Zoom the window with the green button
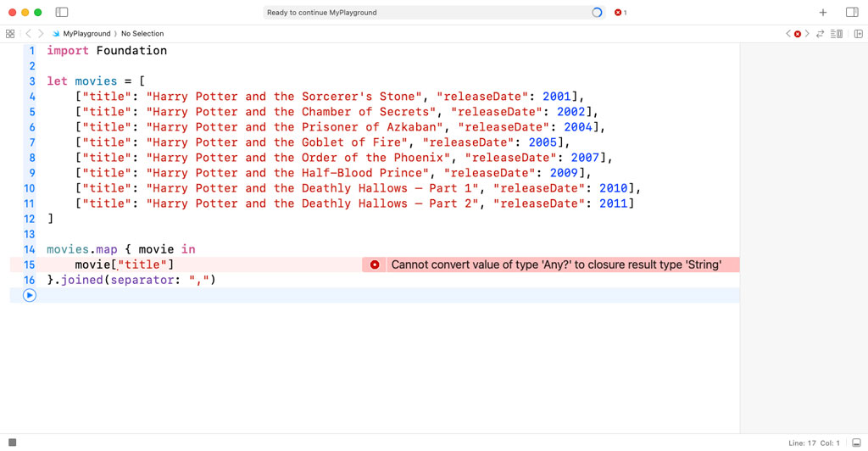868x451 pixels. [37, 12]
